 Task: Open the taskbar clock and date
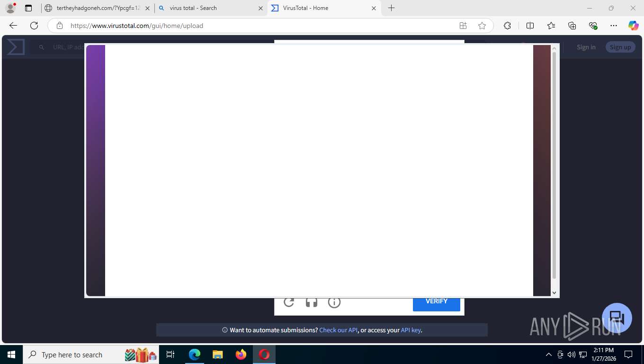click(604, 355)
